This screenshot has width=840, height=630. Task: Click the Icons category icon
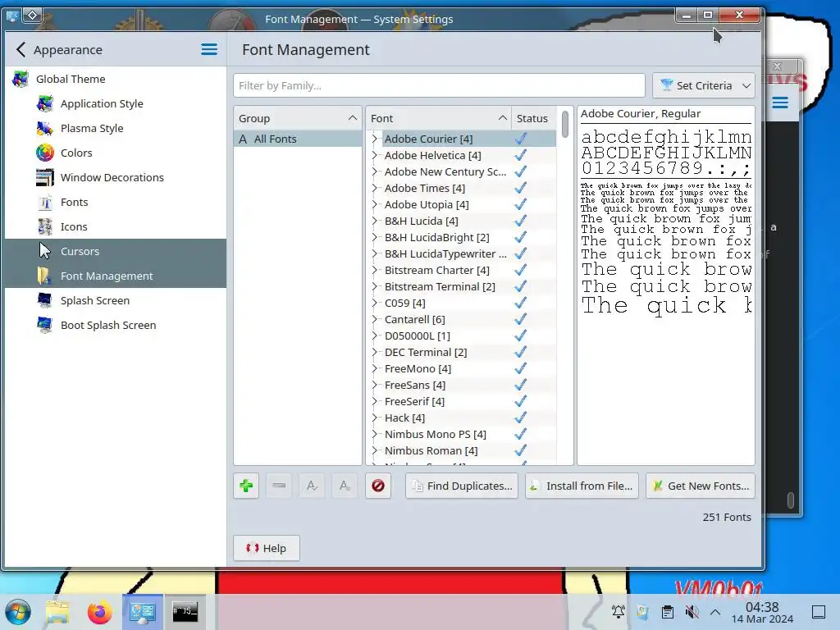click(x=45, y=227)
